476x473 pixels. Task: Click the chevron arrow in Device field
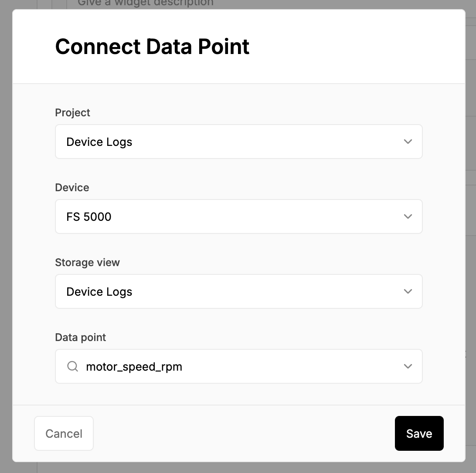[x=408, y=216]
